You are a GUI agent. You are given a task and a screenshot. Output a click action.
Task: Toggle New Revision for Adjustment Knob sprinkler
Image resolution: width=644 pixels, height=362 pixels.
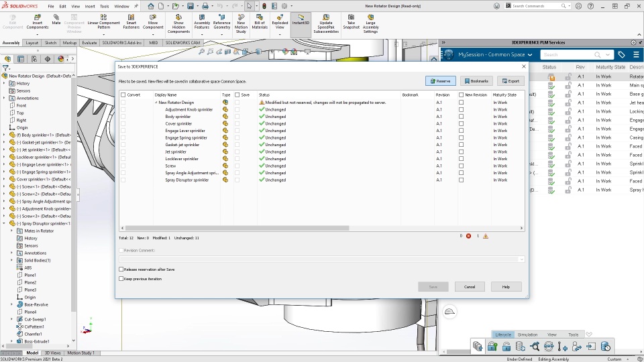462,109
